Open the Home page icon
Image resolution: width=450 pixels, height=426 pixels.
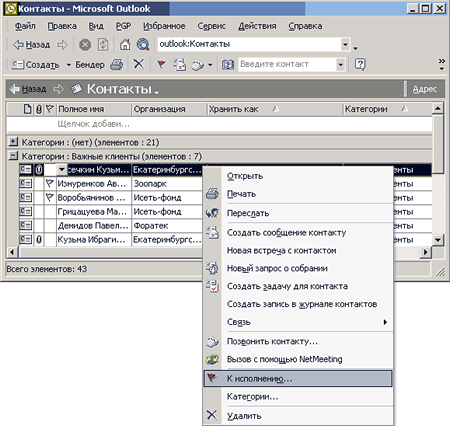125,45
